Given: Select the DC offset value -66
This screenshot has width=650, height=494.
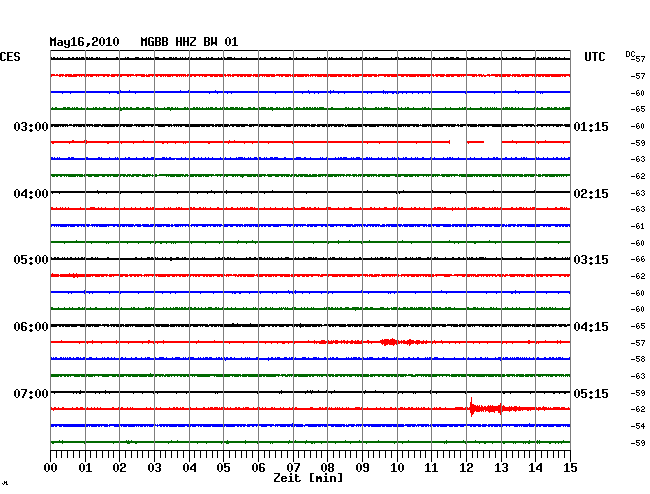Looking at the screenshot, I should (638, 259).
